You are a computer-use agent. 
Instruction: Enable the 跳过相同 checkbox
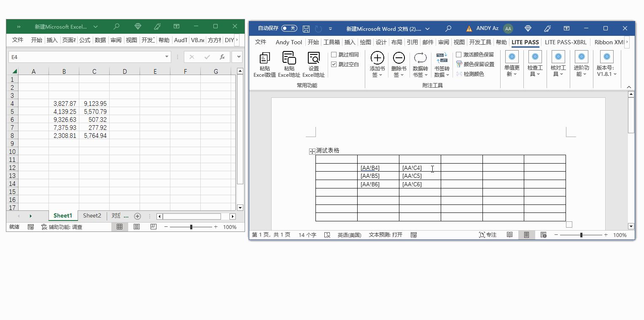(x=334, y=55)
